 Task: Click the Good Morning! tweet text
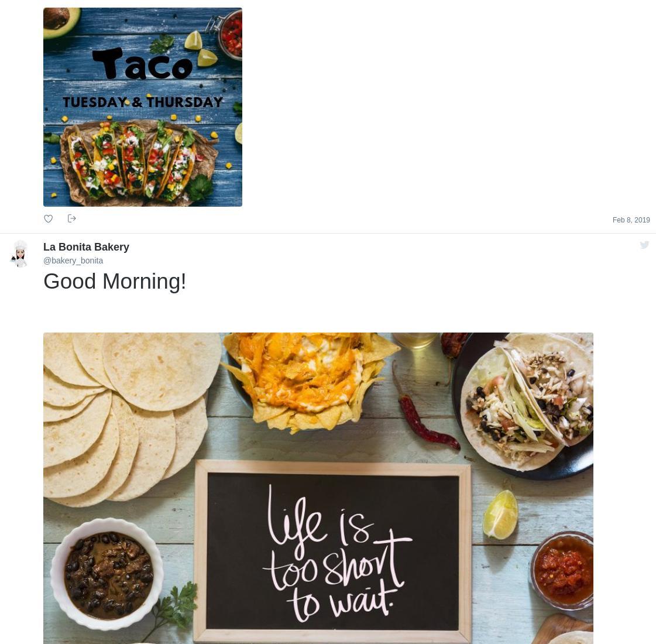115,281
